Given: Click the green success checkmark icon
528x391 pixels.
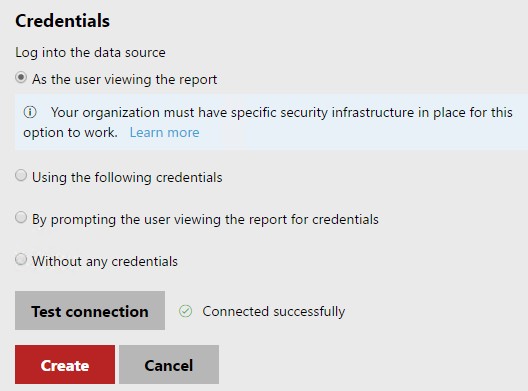Looking at the screenshot, I should point(186,311).
